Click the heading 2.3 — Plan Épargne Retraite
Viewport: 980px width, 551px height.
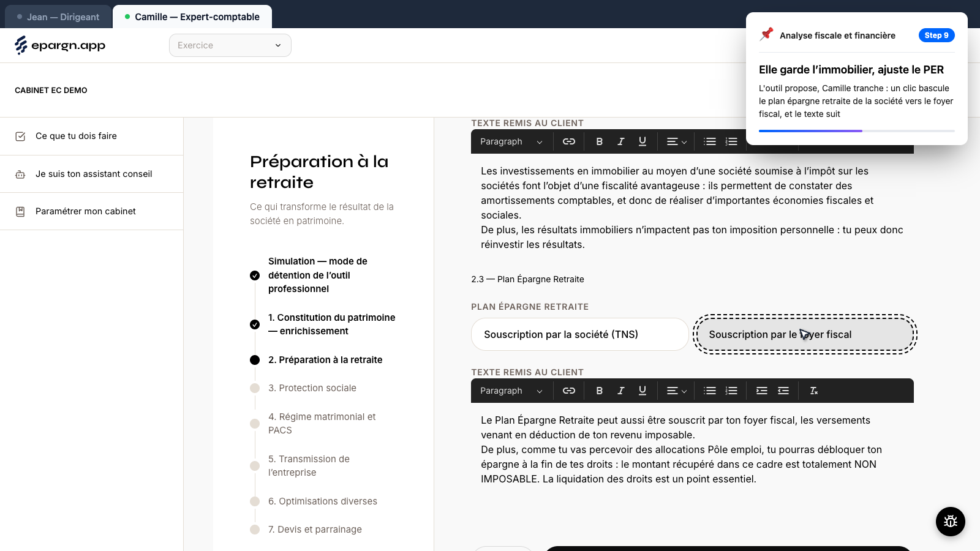[x=527, y=279]
